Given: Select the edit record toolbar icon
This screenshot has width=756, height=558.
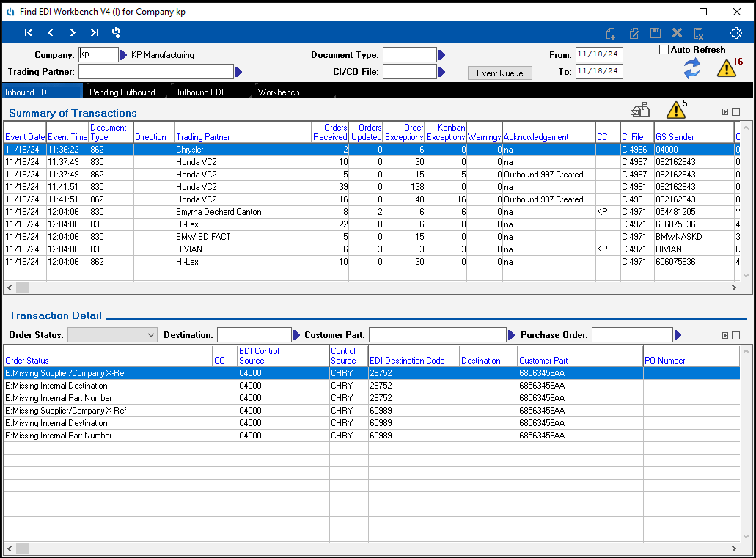Looking at the screenshot, I should [x=633, y=32].
